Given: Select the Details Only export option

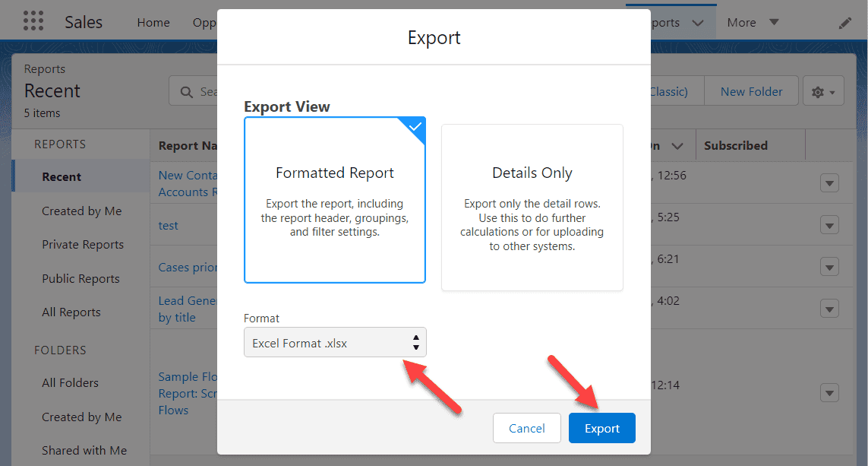Looking at the screenshot, I should pyautogui.click(x=532, y=208).
